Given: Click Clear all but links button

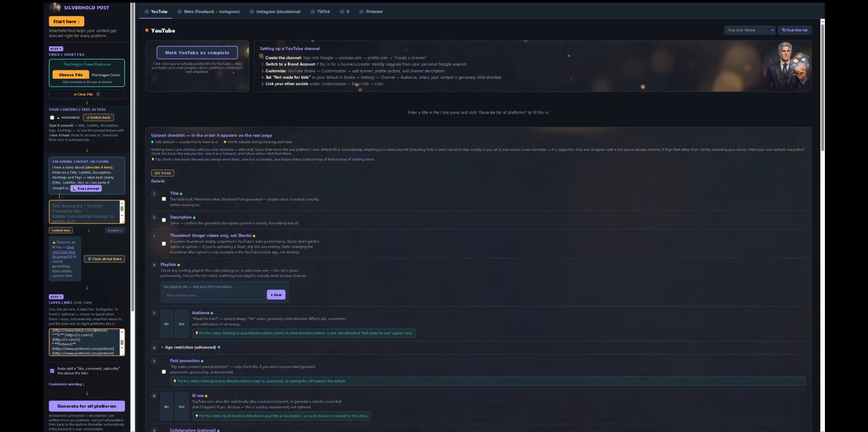Looking at the screenshot, I should click(x=104, y=259).
